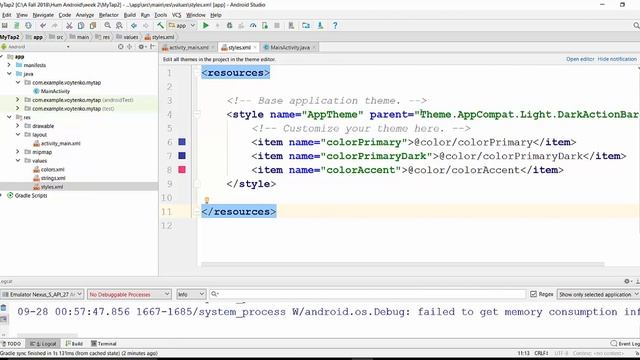
Task: Click the Cut scissors icon
Action: [69, 26]
